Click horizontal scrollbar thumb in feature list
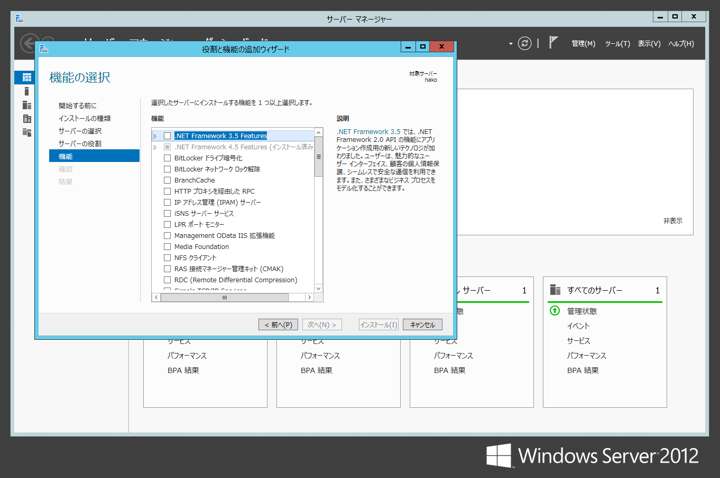The width and height of the screenshot is (720, 478). coord(225,298)
